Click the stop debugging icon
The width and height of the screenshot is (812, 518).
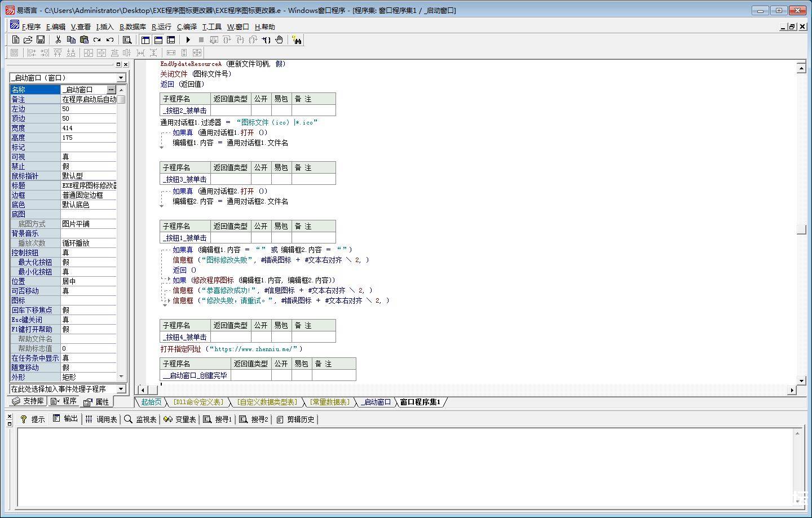pyautogui.click(x=201, y=39)
